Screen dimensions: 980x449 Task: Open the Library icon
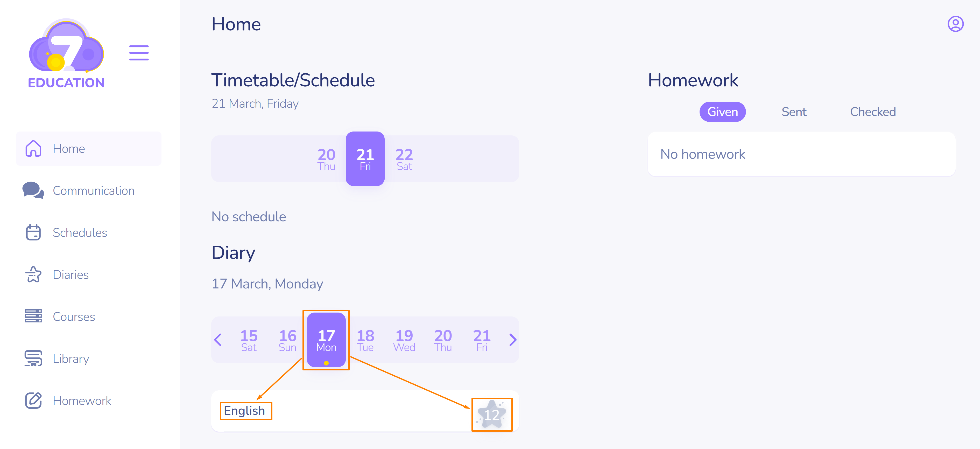pyautogui.click(x=33, y=358)
